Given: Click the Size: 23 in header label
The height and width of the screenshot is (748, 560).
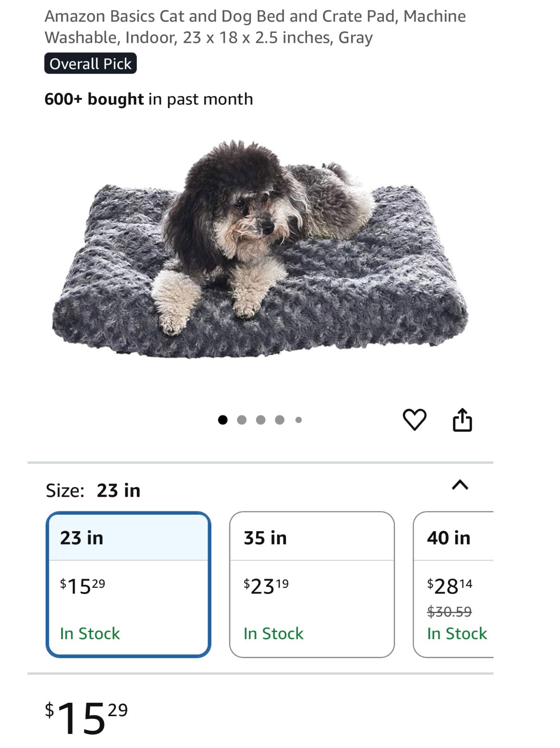Looking at the screenshot, I should tap(93, 491).
